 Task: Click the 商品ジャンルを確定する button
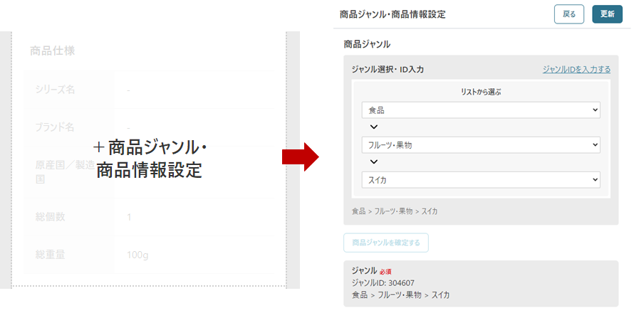[386, 243]
